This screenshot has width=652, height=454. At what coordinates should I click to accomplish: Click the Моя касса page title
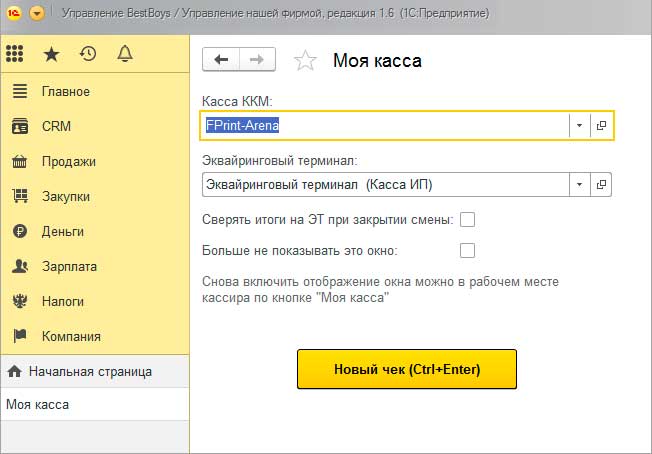point(377,61)
